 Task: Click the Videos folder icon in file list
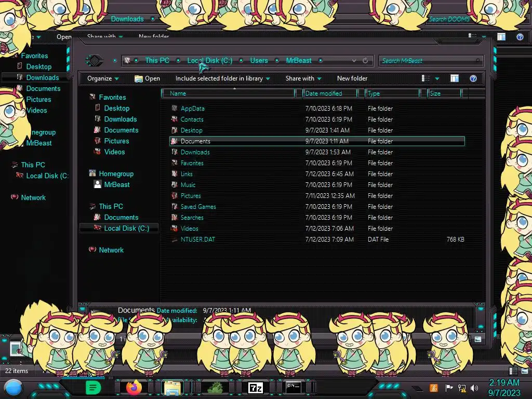click(x=175, y=229)
